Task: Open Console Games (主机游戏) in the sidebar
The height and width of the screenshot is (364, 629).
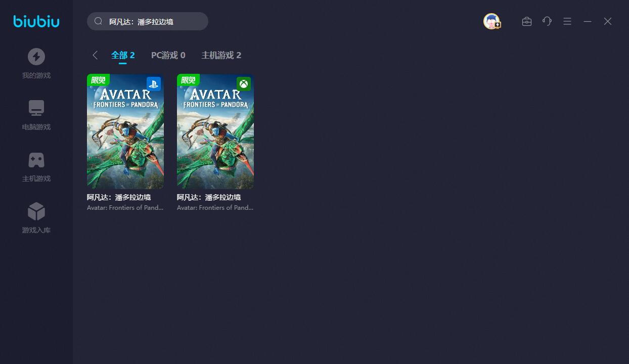Action: [36, 167]
